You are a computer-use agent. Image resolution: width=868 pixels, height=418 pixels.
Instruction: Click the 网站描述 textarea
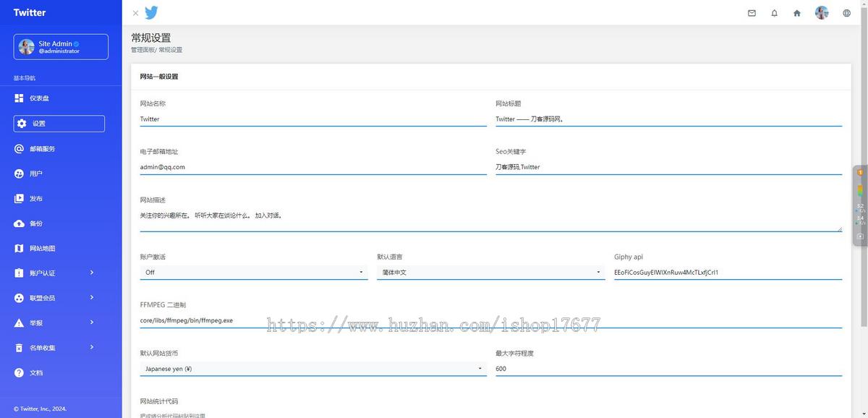(x=491, y=220)
